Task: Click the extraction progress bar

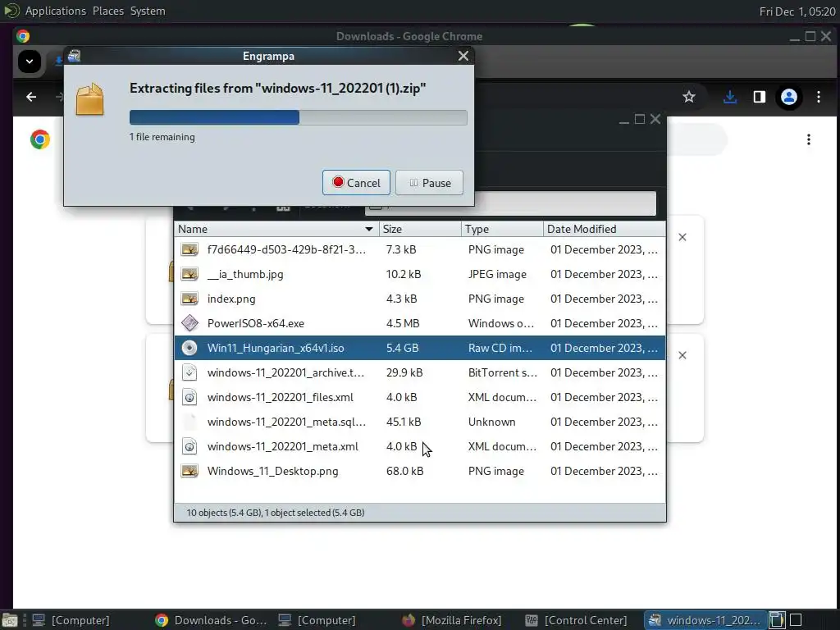Action: pyautogui.click(x=298, y=117)
